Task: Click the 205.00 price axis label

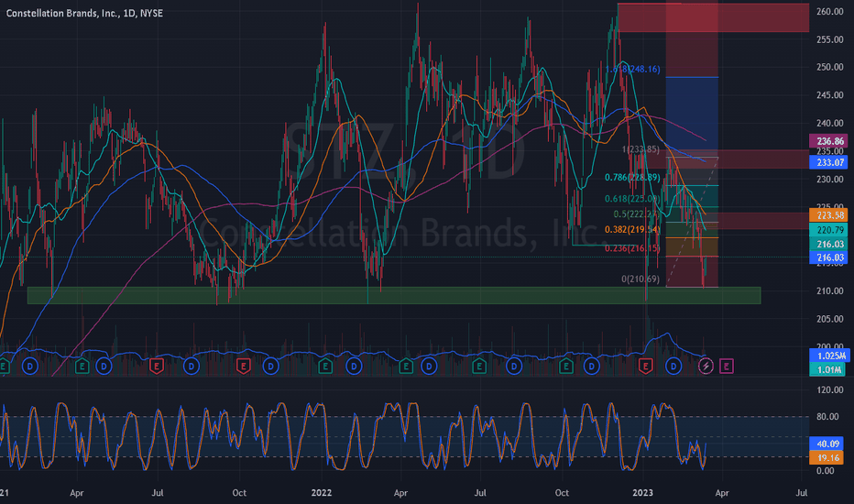Action: pos(830,319)
